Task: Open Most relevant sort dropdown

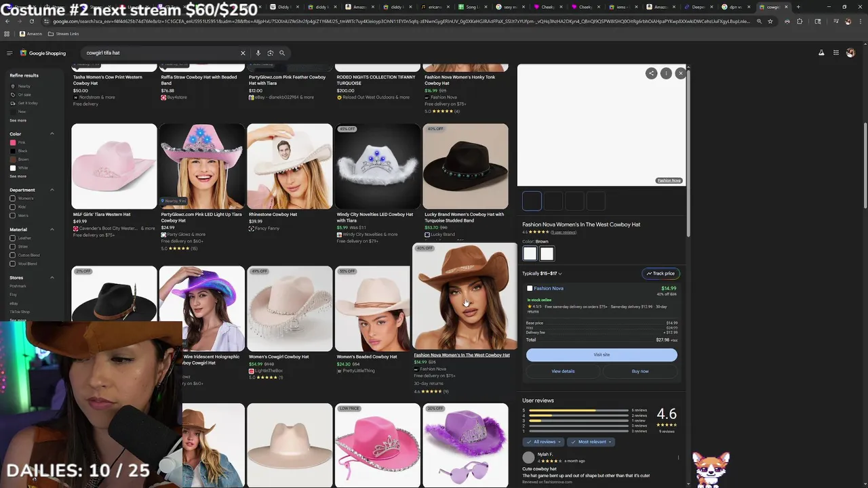Action: tap(590, 442)
